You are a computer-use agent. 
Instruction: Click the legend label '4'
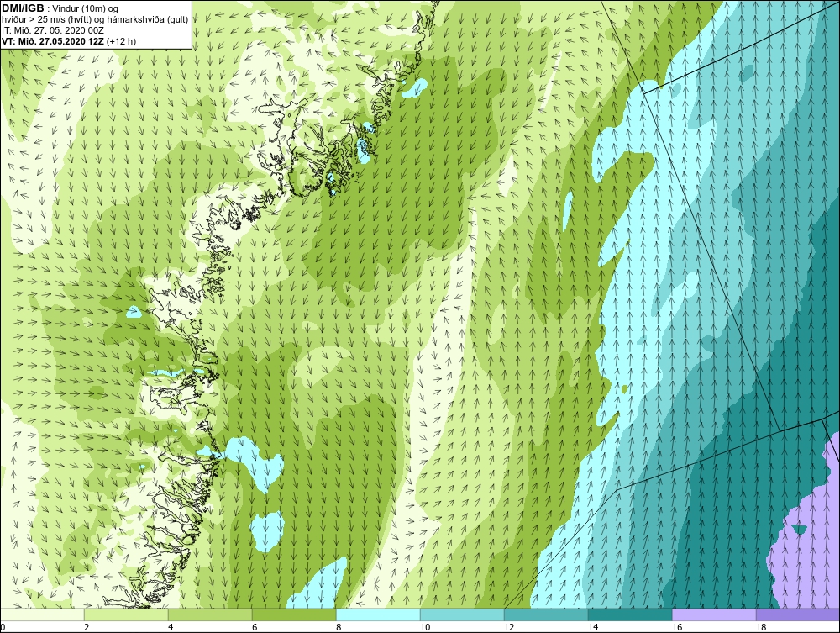[x=171, y=627]
